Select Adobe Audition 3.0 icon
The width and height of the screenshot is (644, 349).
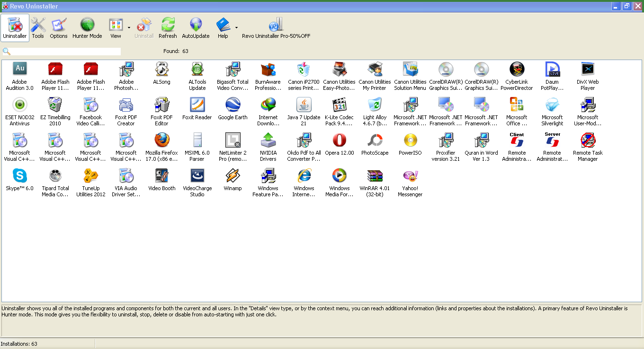coord(20,69)
